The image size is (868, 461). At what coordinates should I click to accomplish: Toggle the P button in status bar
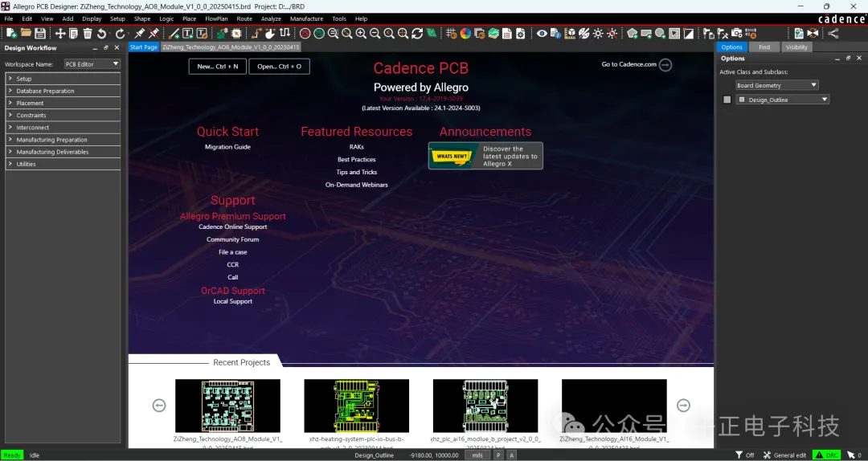[x=498, y=455]
